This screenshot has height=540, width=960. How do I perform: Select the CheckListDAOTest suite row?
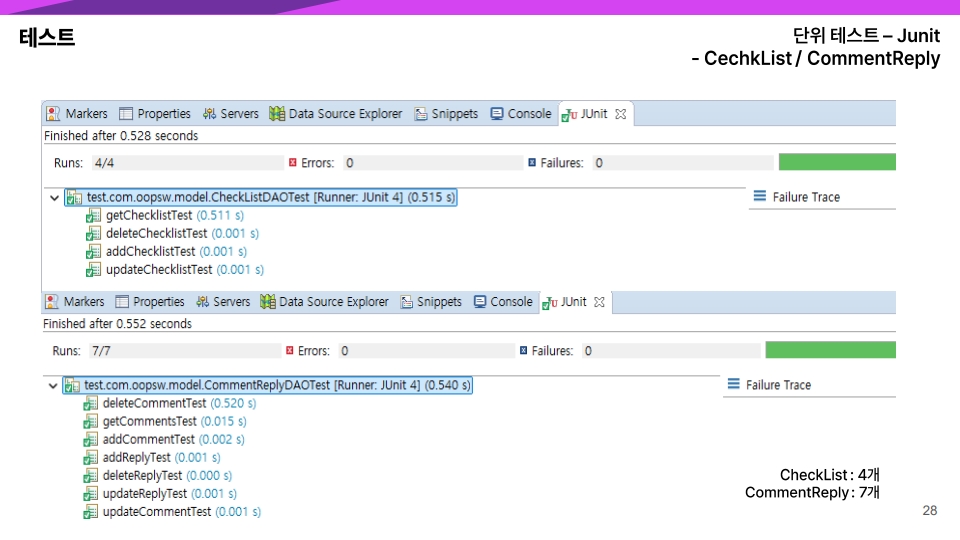click(261, 197)
